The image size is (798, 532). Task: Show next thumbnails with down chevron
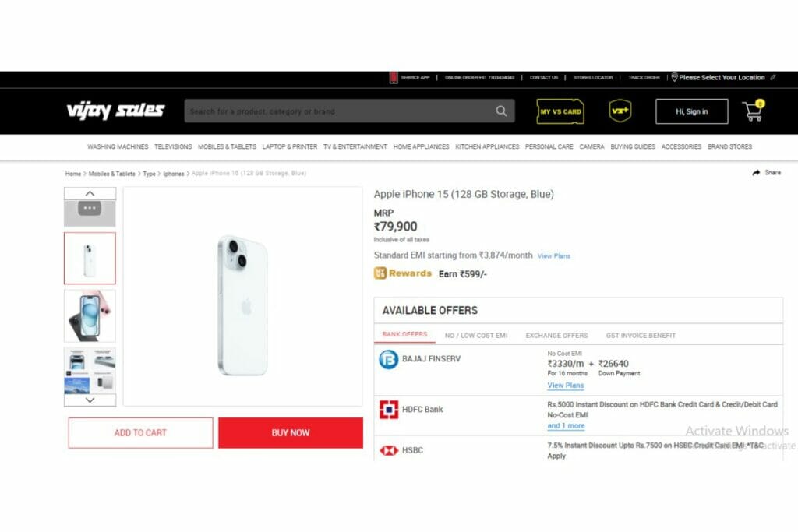(x=90, y=400)
